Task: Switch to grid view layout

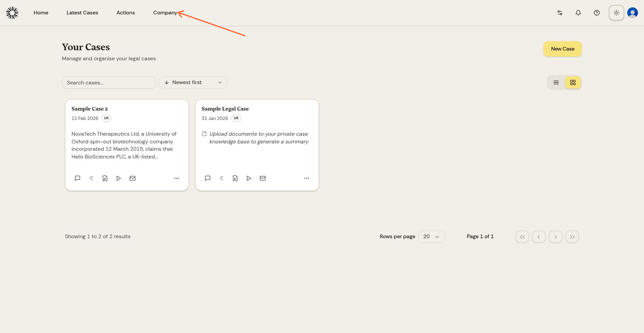Action: coord(573,82)
